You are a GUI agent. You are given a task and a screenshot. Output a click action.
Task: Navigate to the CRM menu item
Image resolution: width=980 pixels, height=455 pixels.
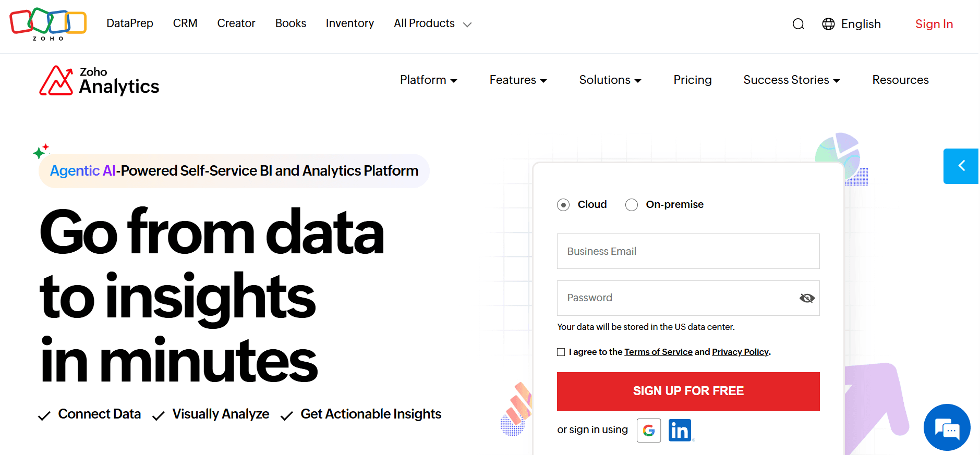click(185, 23)
